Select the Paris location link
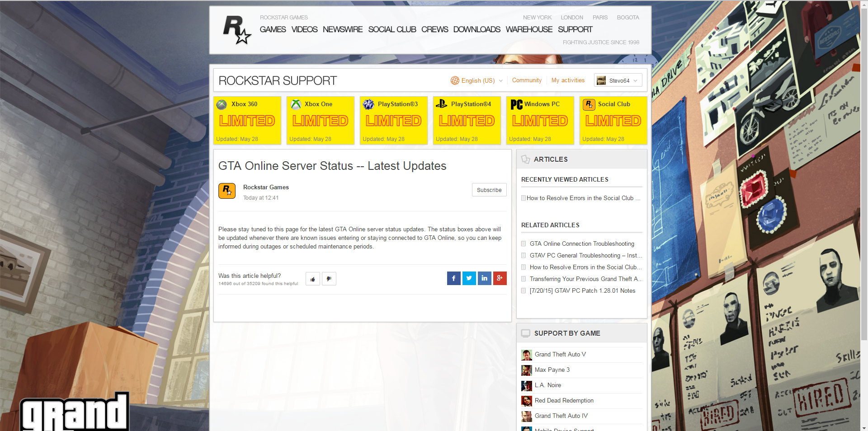This screenshot has height=431, width=868. (600, 18)
